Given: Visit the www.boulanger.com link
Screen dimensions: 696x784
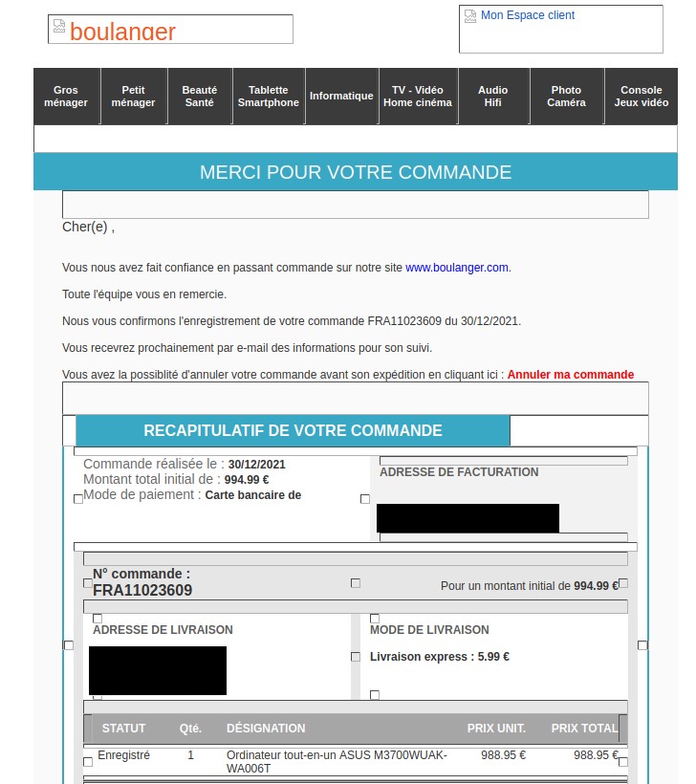Looking at the screenshot, I should 456,268.
